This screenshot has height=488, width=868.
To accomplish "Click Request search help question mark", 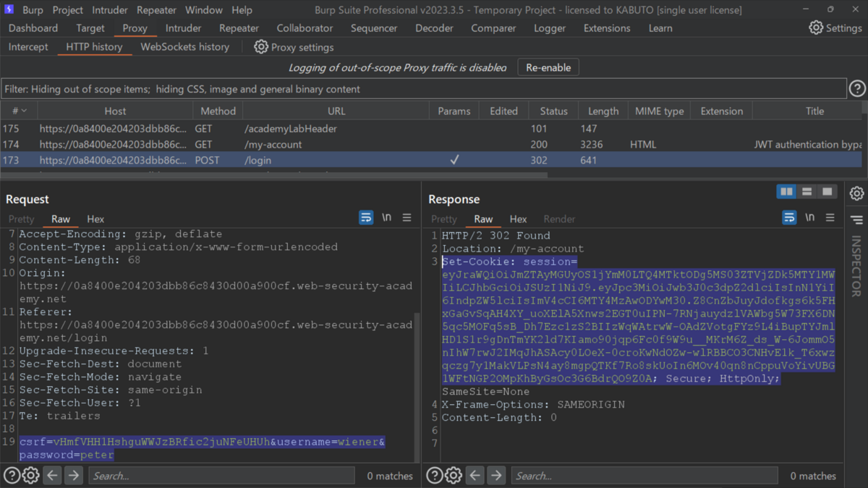I will point(12,475).
